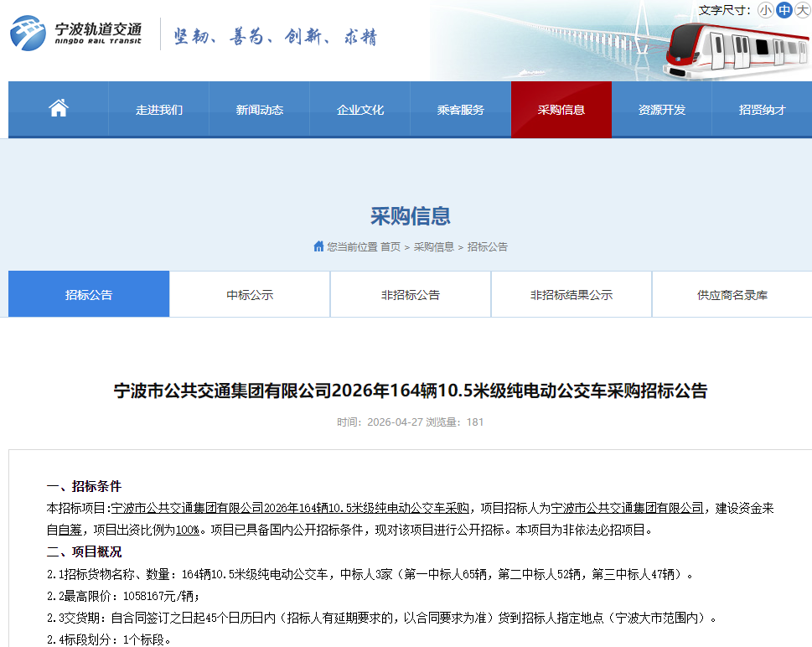Open the 资源开发 navigation menu
Image resolution: width=812 pixels, height=647 pixels.
click(661, 109)
